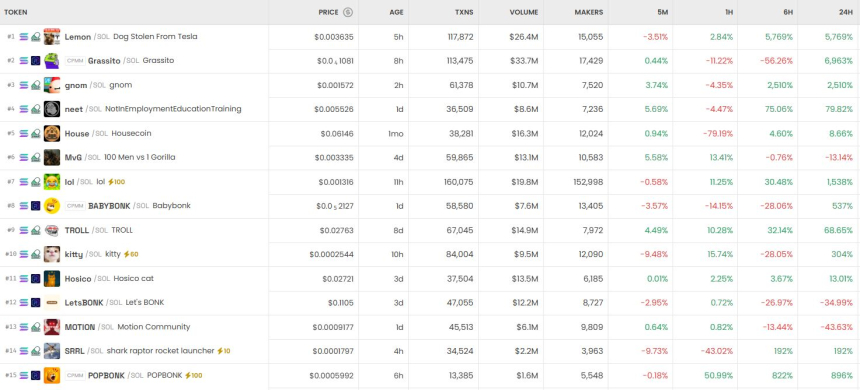
Task: Click the POPBONK boost 100 lightning badge
Action: pos(193,375)
